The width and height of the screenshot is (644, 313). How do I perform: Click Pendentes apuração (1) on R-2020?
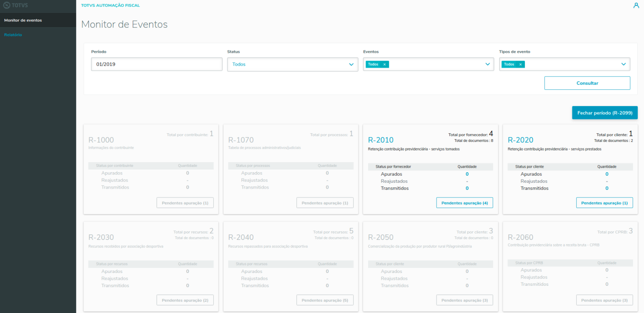click(x=604, y=203)
